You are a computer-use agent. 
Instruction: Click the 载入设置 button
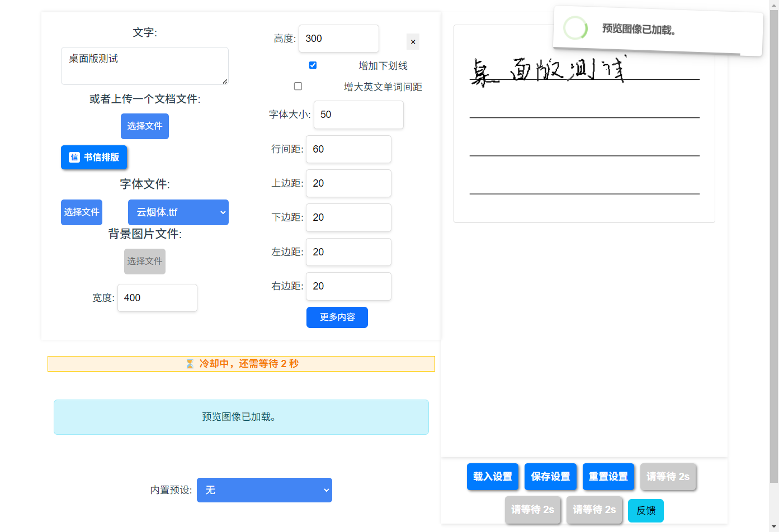click(x=493, y=477)
